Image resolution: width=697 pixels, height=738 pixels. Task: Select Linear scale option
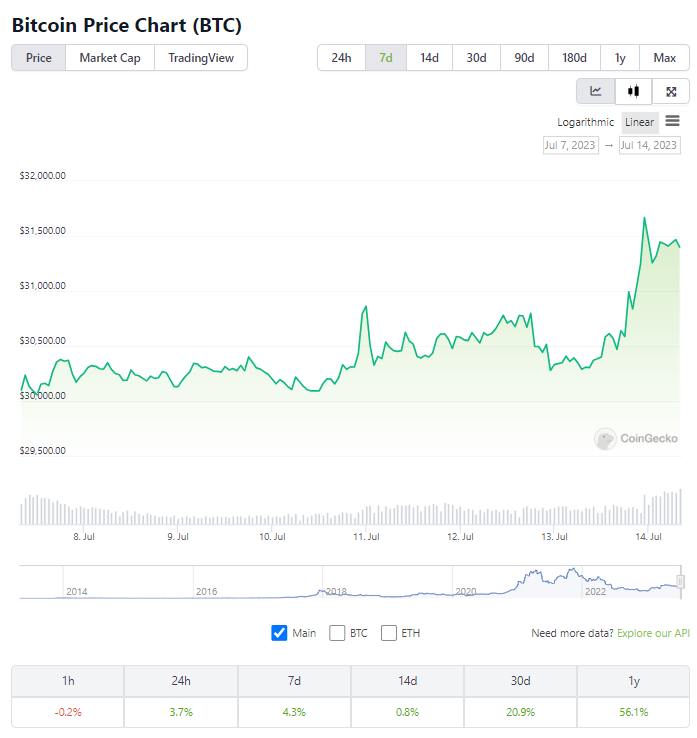point(639,122)
